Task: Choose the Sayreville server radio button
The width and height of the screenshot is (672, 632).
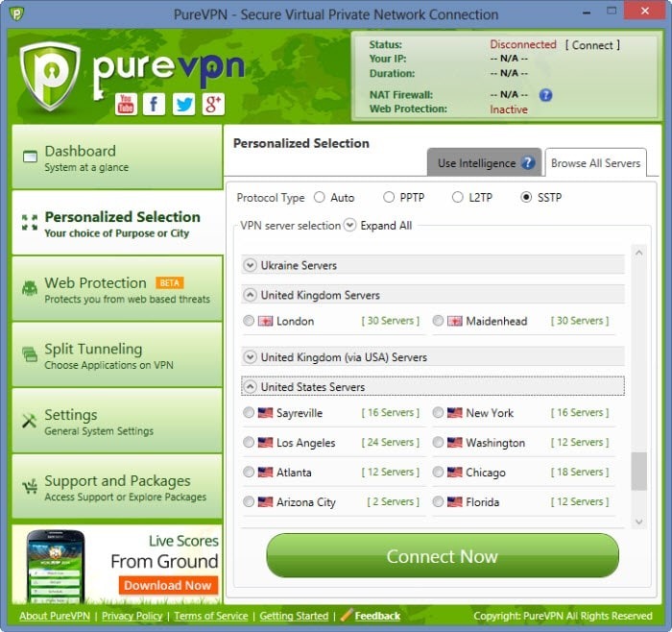Action: pos(249,412)
